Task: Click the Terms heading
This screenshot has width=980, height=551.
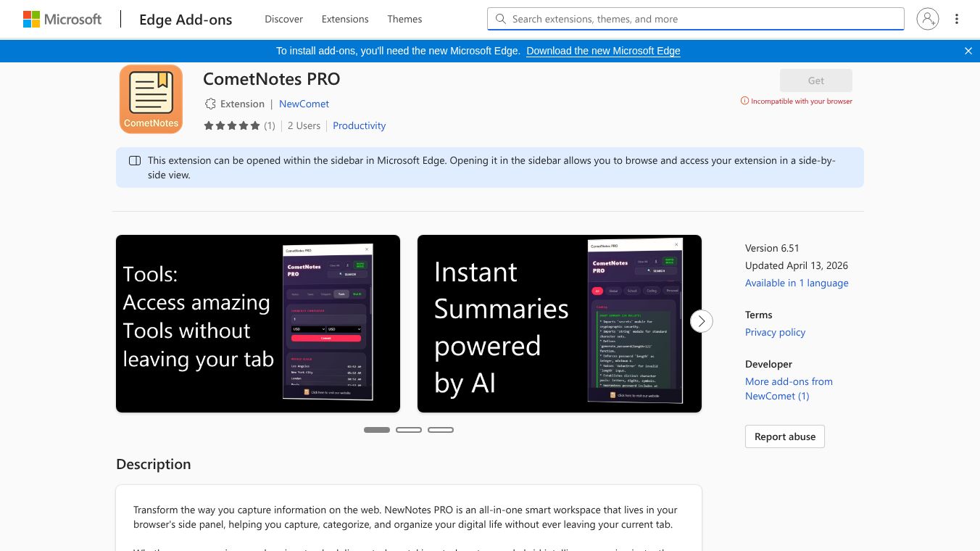Action: [759, 315]
